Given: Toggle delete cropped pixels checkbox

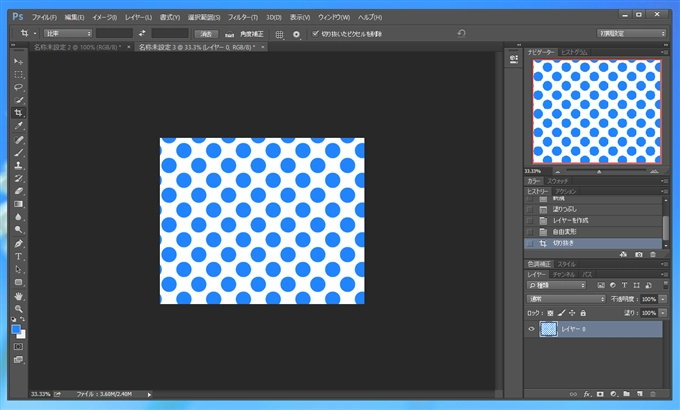Looking at the screenshot, I should [x=315, y=33].
